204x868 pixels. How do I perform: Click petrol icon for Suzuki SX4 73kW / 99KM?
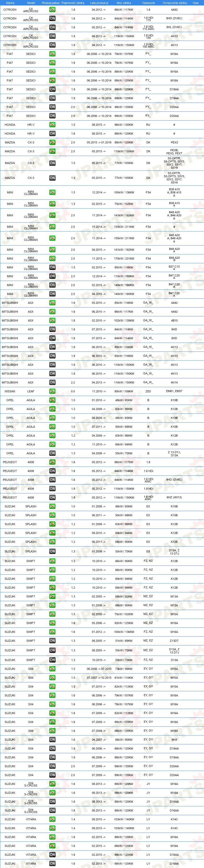[52, 669]
